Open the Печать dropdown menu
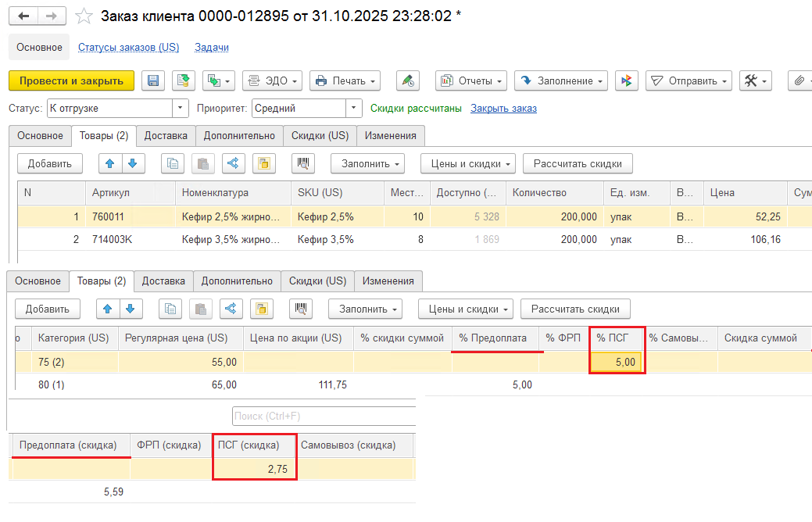 (x=345, y=80)
